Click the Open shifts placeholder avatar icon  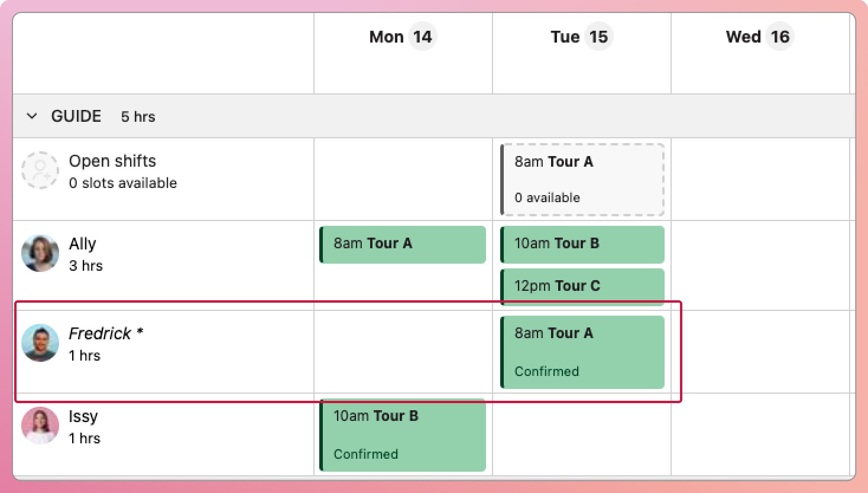pyautogui.click(x=40, y=171)
